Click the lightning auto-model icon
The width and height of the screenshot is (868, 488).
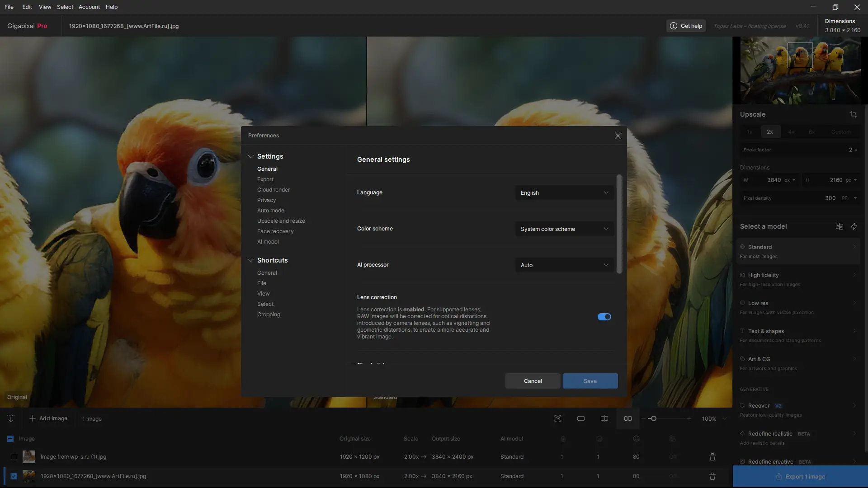click(x=854, y=226)
